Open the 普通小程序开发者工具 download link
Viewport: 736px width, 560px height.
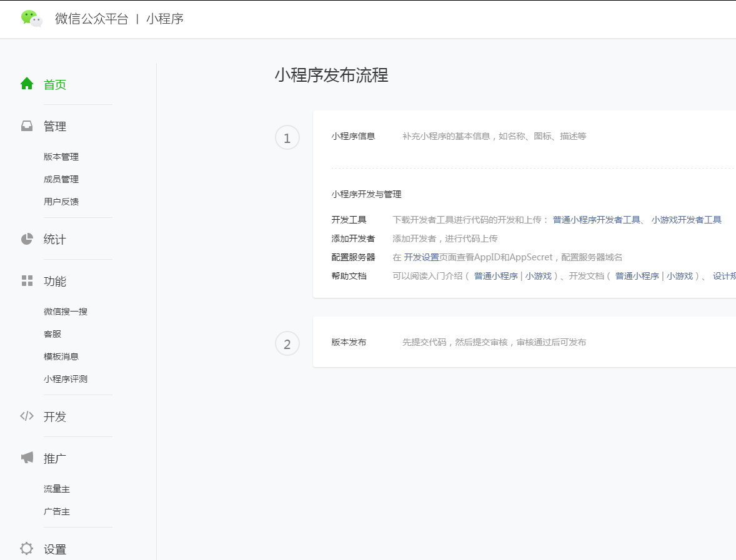(597, 220)
